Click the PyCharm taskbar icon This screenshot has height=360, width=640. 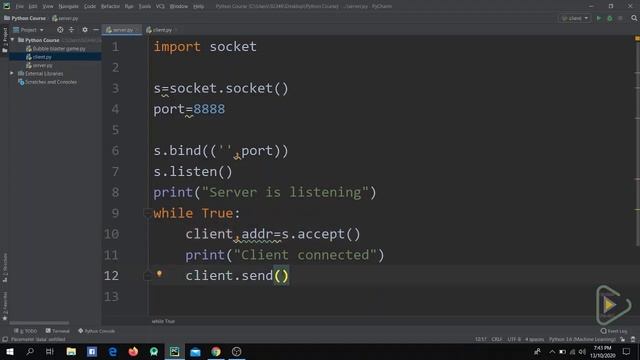coord(175,351)
